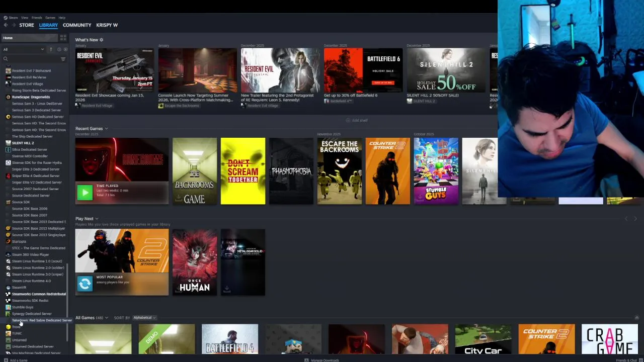The width and height of the screenshot is (644, 362).
Task: Open the View menu
Action: tap(25, 18)
